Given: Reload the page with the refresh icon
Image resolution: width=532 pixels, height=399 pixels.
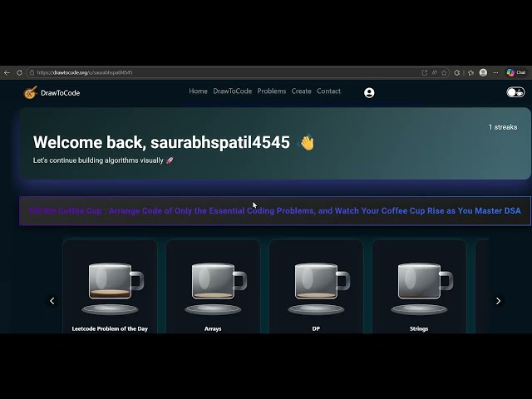Looking at the screenshot, I should point(19,72).
